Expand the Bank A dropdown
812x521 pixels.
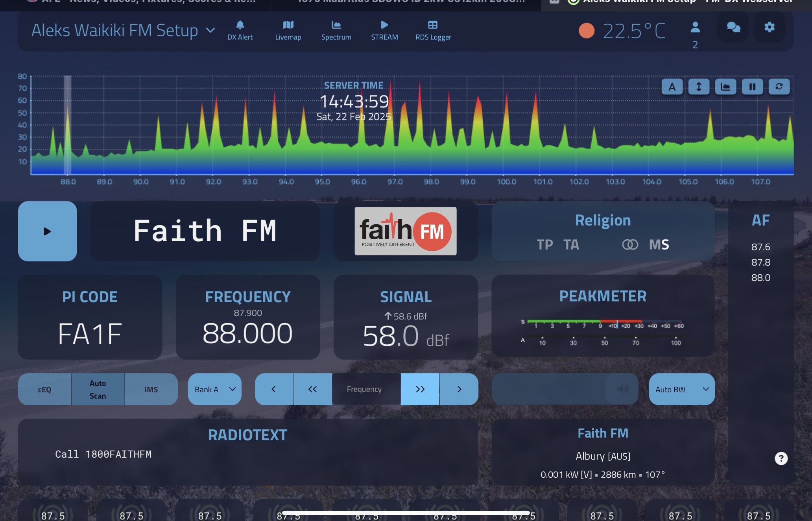pos(214,389)
